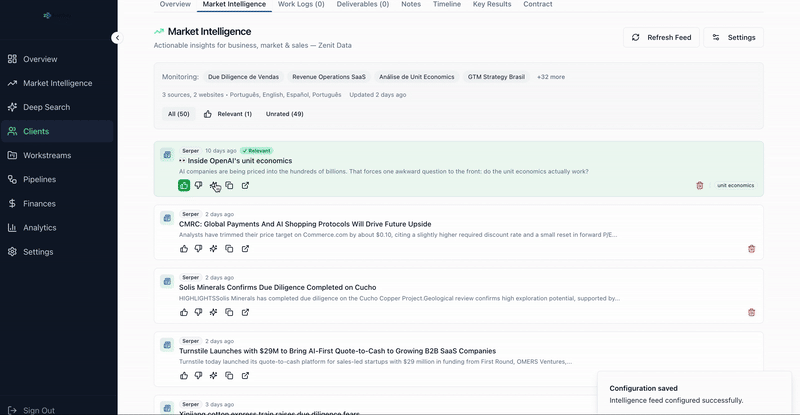This screenshot has width=800, height=415.
Task: Thumbs up the Solis Minerals article
Action: click(x=184, y=312)
